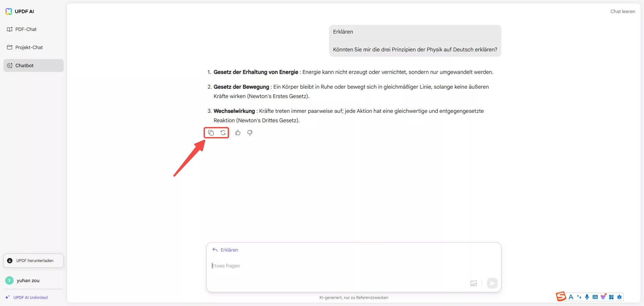Click the send message arrow button

[x=492, y=283]
